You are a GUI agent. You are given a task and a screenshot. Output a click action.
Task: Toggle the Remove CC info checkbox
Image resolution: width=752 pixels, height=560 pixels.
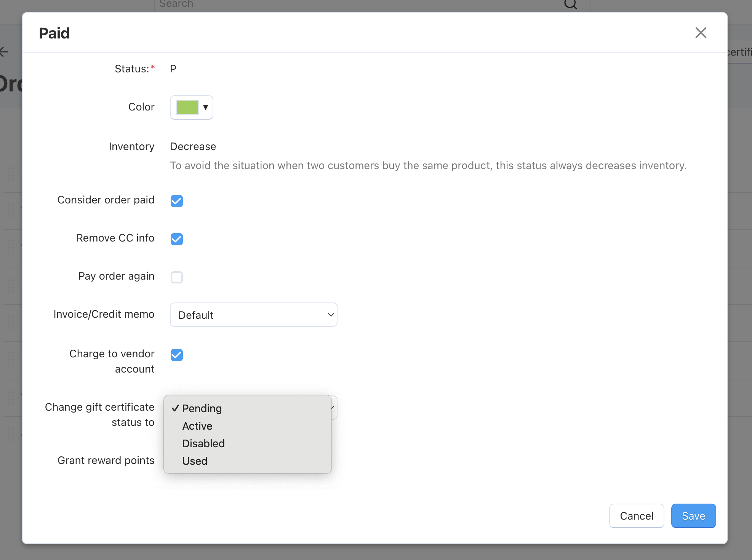[x=177, y=239]
